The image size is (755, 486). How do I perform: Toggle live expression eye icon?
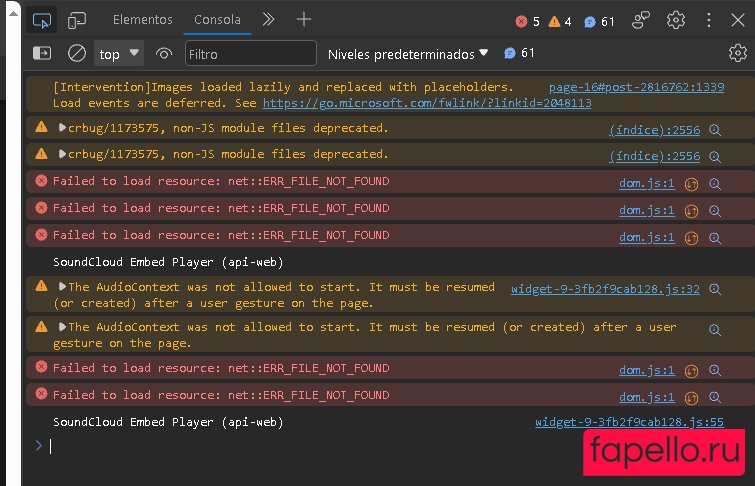pyautogui.click(x=164, y=53)
